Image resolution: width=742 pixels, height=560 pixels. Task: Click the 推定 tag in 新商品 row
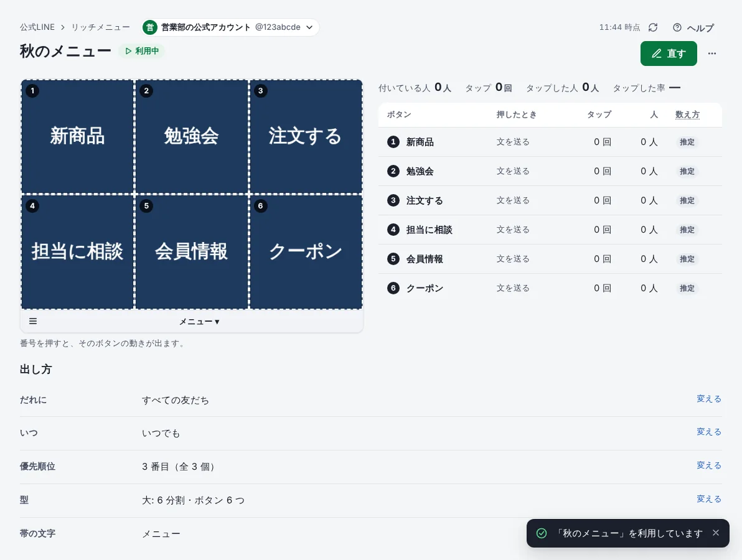pos(687,142)
